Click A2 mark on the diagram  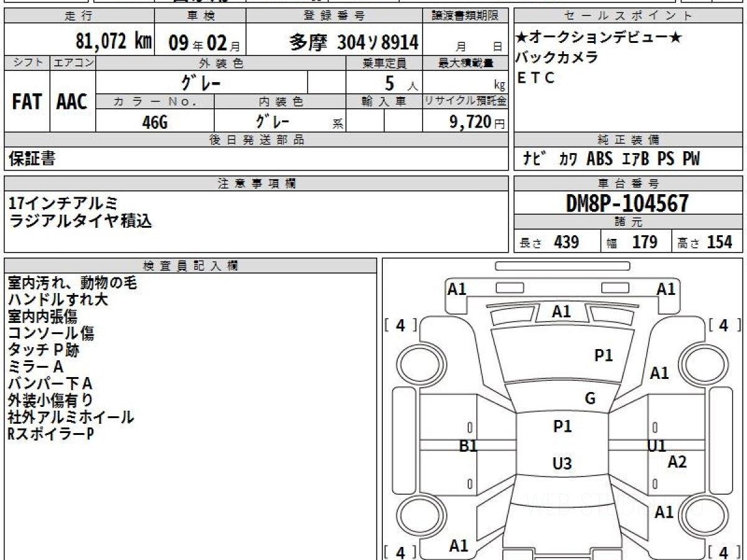677,462
